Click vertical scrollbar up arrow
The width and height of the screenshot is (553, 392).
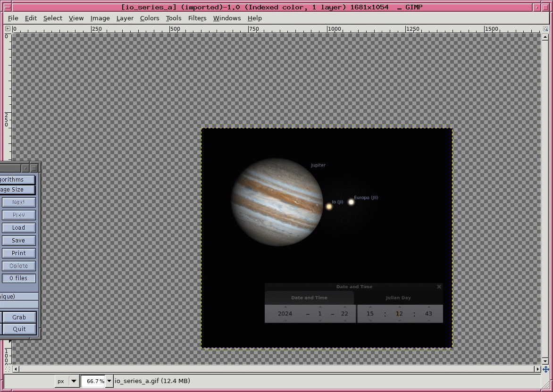click(x=546, y=36)
